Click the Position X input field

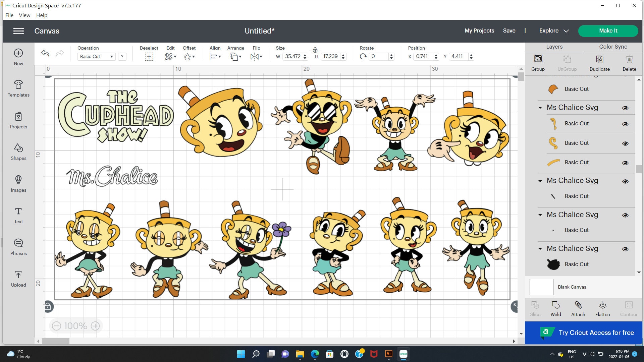[x=423, y=57]
